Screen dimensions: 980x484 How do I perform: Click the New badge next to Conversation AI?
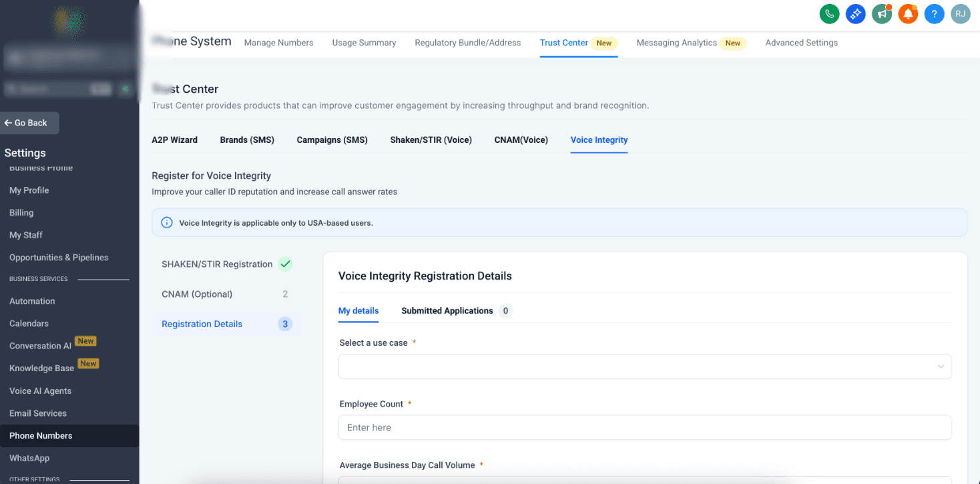85,341
